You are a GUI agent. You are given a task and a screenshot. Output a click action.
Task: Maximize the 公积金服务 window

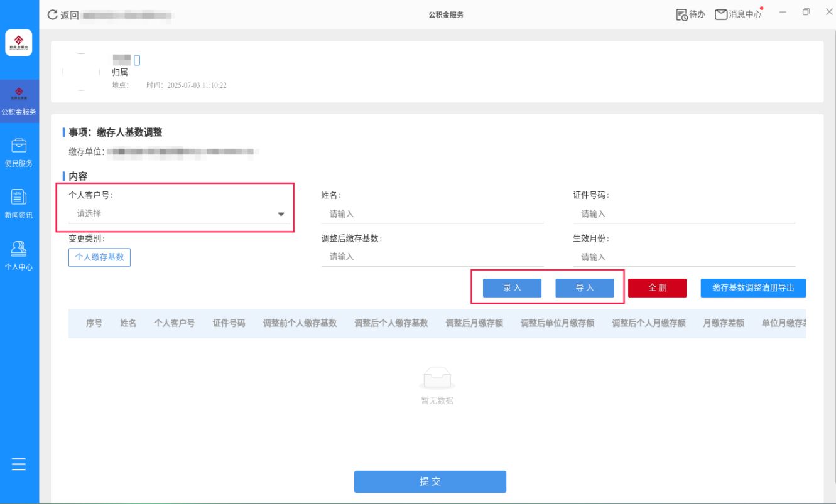coord(806,13)
